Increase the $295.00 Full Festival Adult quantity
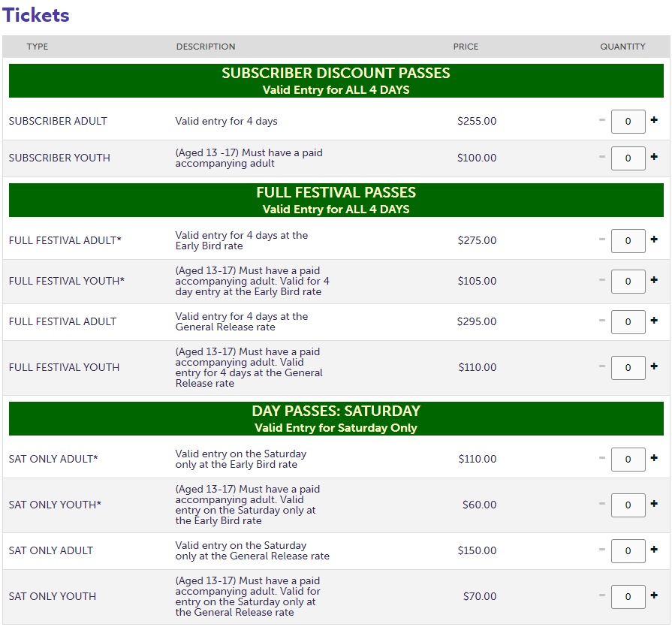This screenshot has width=672, height=627. click(653, 321)
